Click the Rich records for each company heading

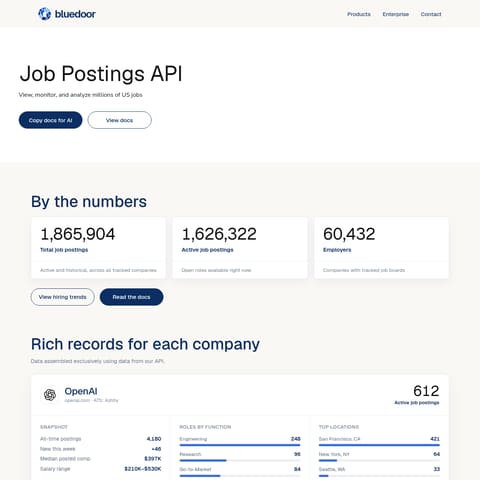pos(145,344)
